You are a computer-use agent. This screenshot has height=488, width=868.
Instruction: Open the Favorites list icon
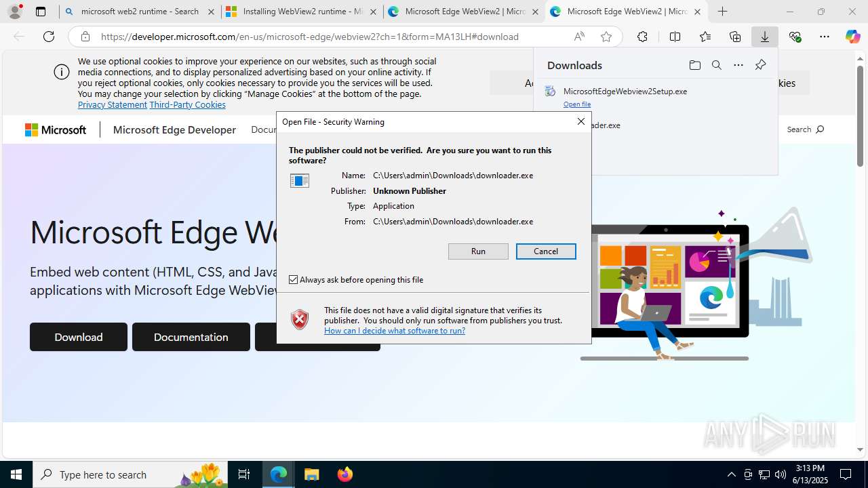705,37
